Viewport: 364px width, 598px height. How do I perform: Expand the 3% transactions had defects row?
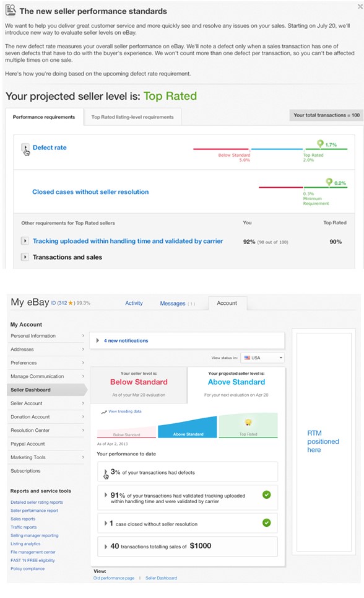point(106,473)
